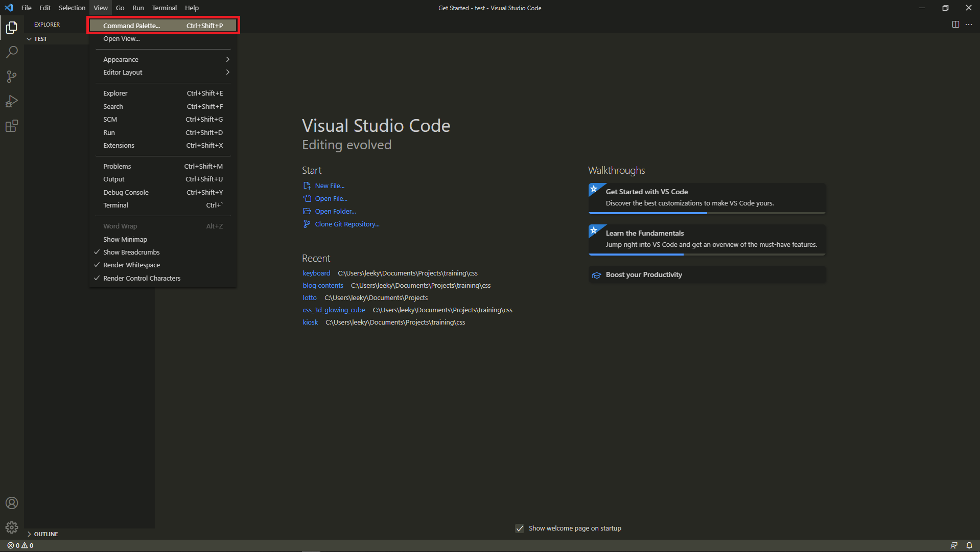The height and width of the screenshot is (552, 980).
Task: Select Run entry with Ctrl+Shift+D shortcut
Action: point(162,132)
